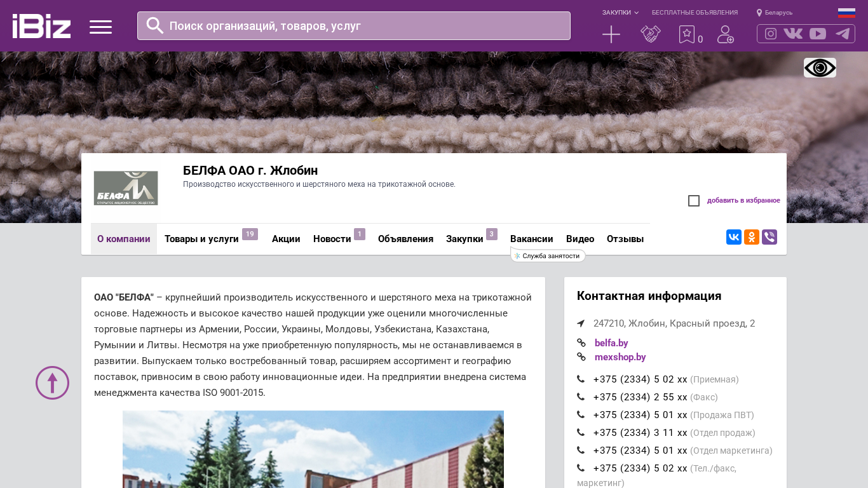Click the iBiz logo
Viewport: 868px width, 488px height.
point(41,26)
